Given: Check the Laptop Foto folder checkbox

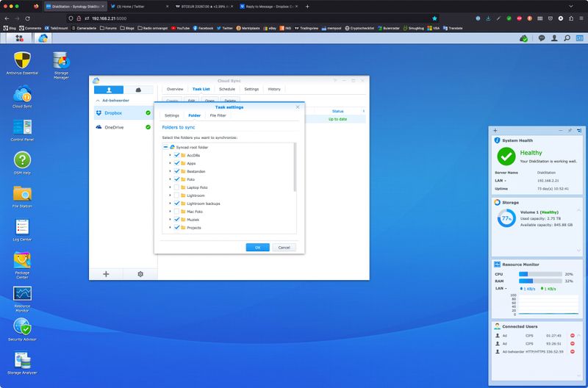Looking at the screenshot, I should click(x=176, y=187).
